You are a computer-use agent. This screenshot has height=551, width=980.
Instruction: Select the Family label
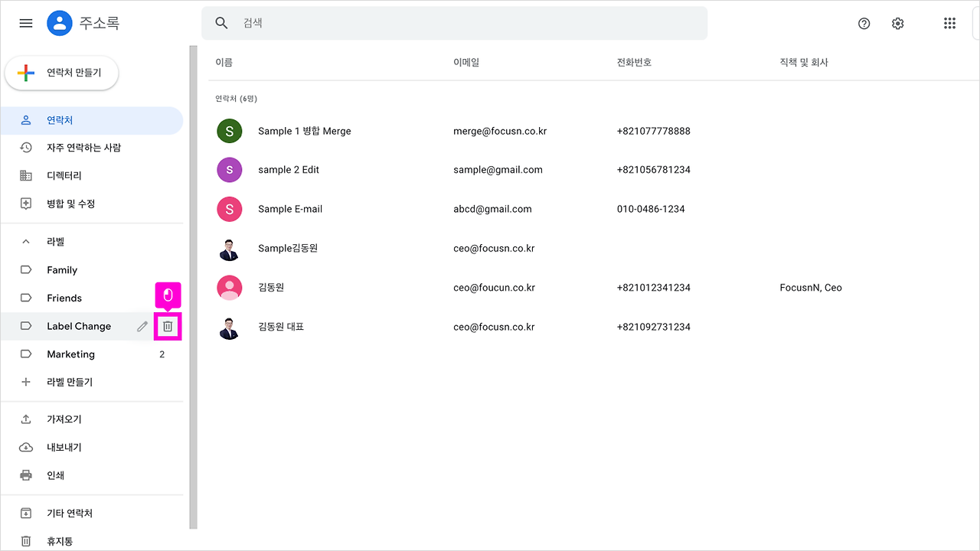(x=62, y=269)
